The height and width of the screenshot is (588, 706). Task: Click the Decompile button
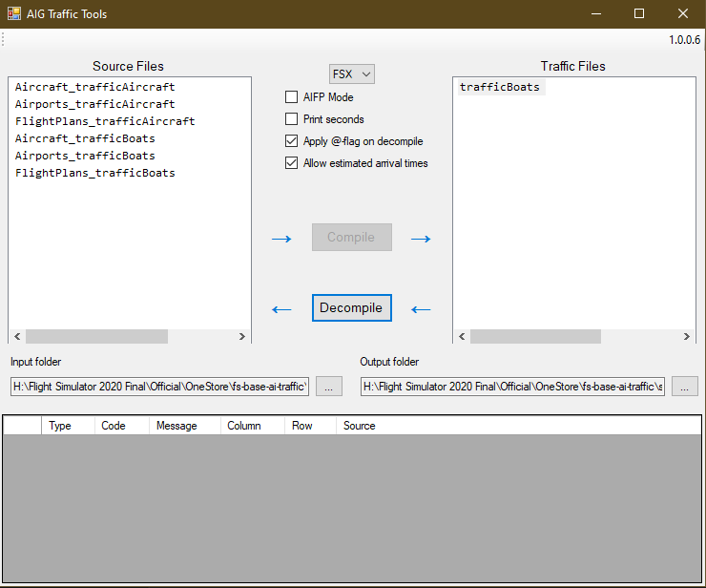tap(352, 307)
